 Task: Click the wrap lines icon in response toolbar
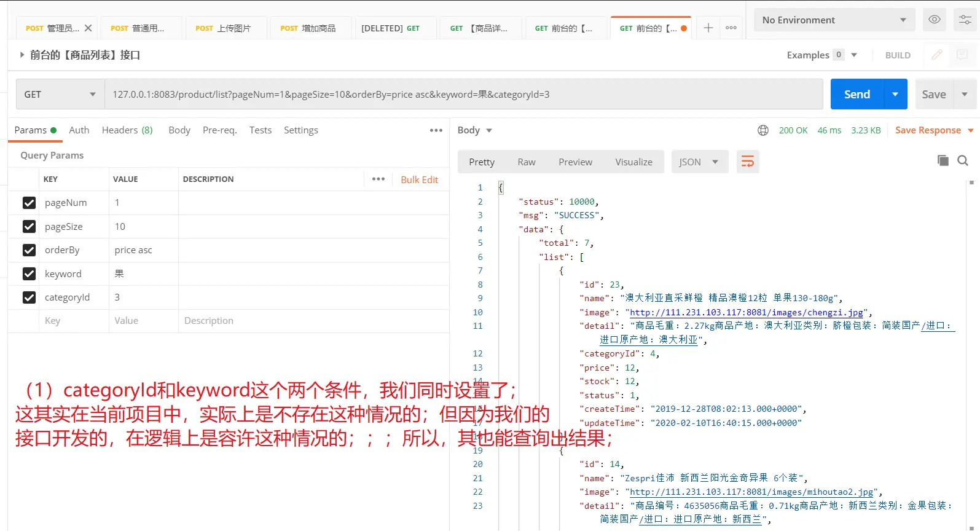(x=747, y=162)
